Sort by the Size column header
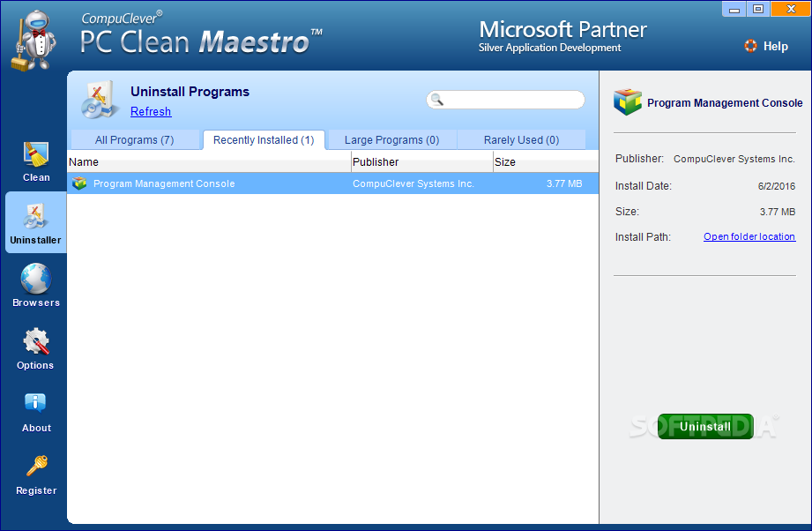812x531 pixels. pyautogui.click(x=546, y=161)
